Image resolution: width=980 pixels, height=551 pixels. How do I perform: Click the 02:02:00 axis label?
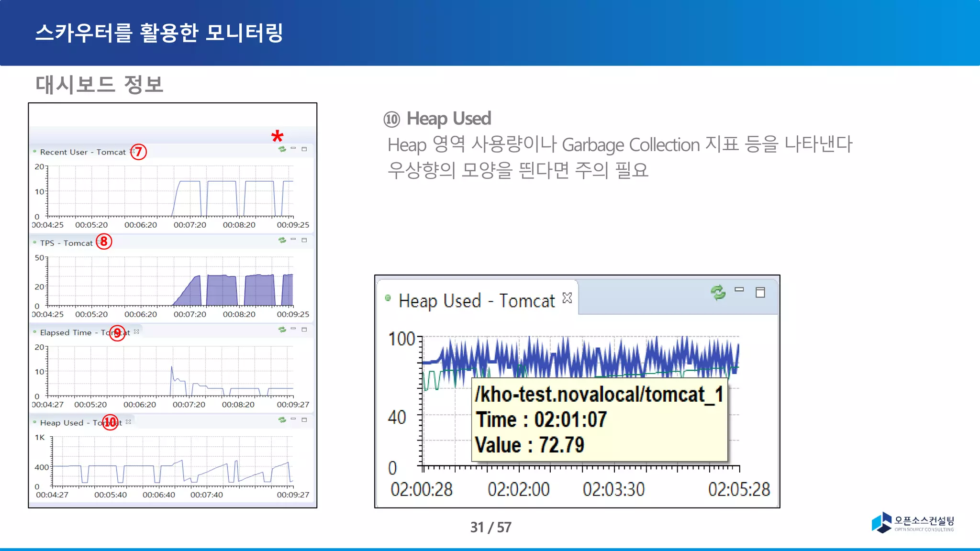pos(519,489)
